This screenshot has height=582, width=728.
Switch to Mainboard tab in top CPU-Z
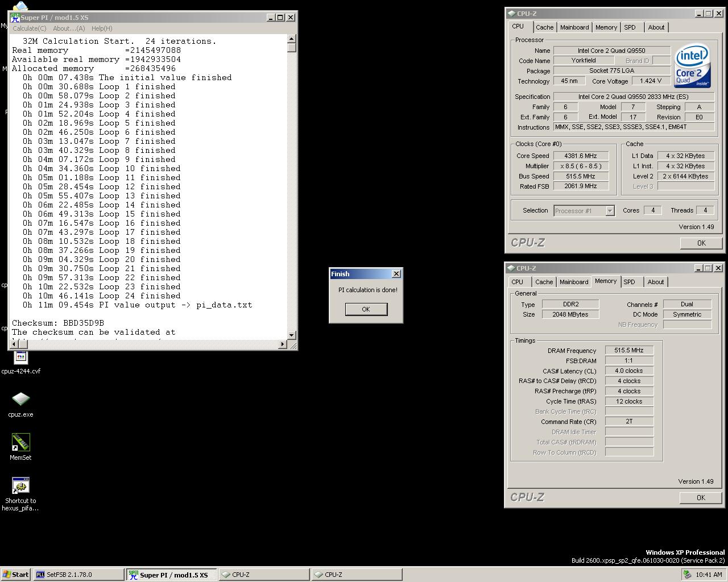click(x=574, y=27)
